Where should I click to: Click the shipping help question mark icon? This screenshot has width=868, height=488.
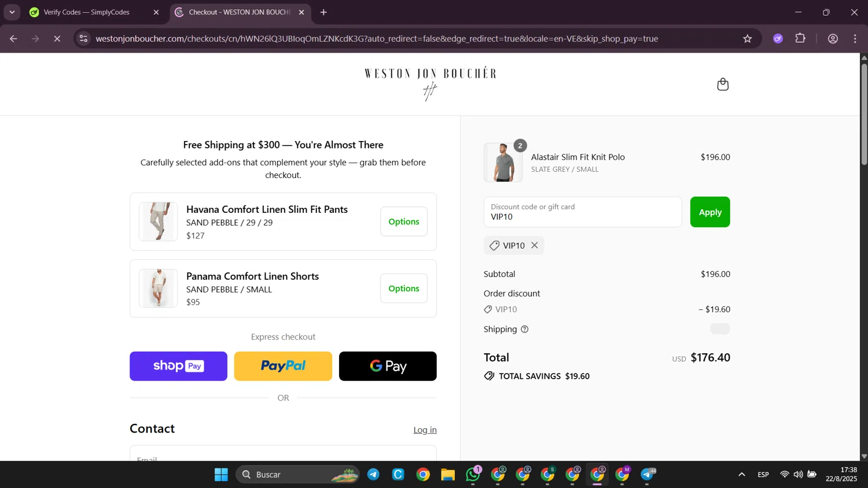[524, 329]
